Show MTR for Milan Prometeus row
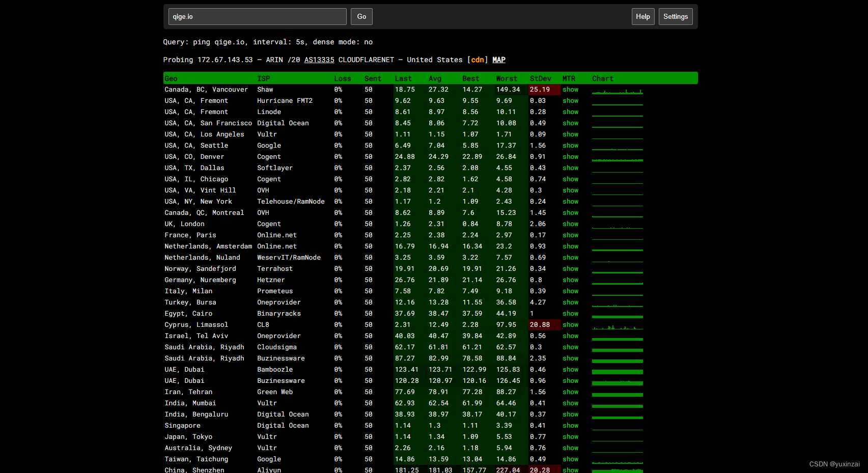868x473 pixels. [x=571, y=291]
